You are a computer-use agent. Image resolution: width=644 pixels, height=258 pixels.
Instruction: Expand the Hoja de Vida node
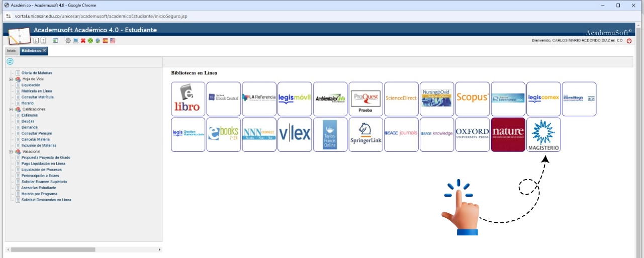[11, 79]
